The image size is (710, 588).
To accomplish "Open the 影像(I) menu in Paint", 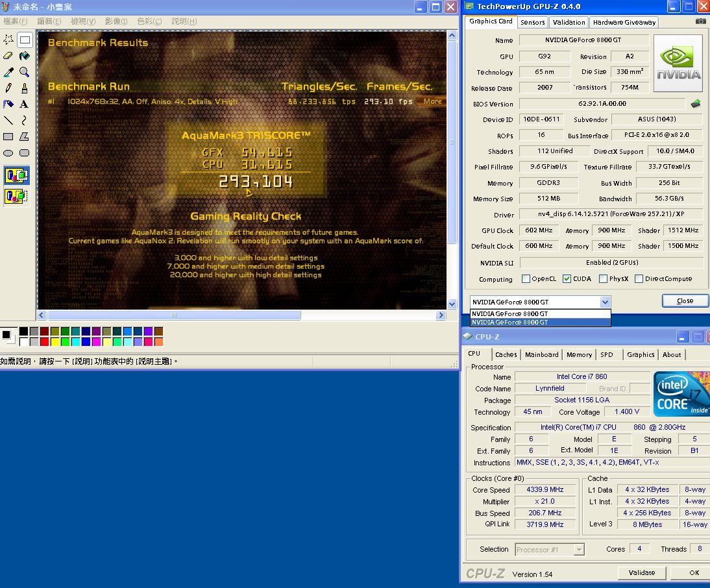I will 116,21.
